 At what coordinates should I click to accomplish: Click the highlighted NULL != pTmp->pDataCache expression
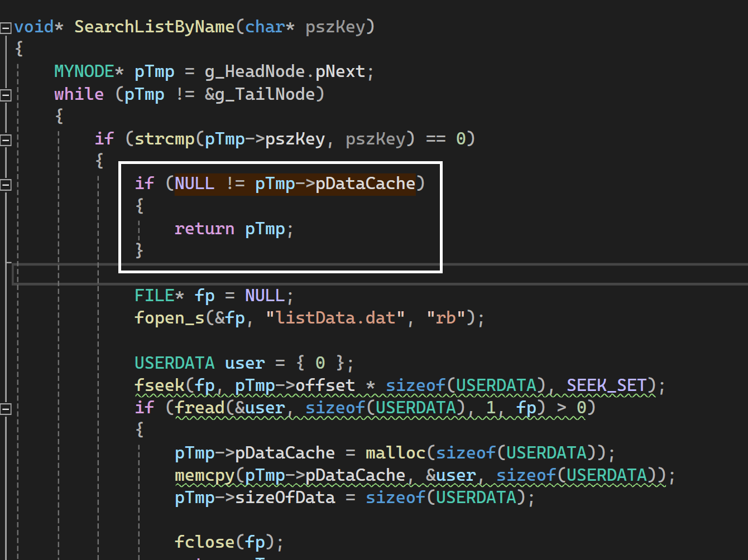(295, 184)
